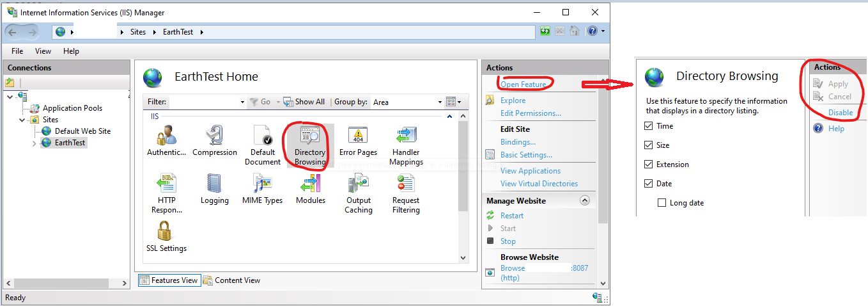Click the Create New Connection icon in Connections
This screenshot has height=306, width=868.
tap(10, 83)
